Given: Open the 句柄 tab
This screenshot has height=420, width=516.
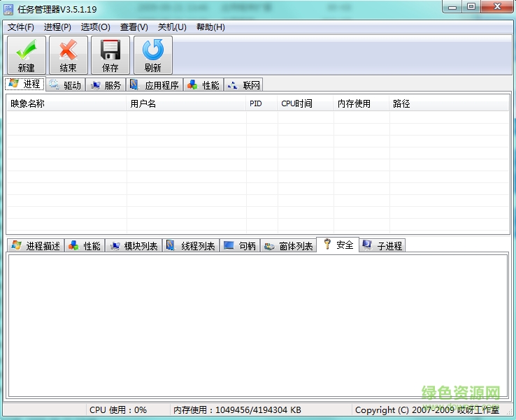Looking at the screenshot, I should pyautogui.click(x=240, y=246).
